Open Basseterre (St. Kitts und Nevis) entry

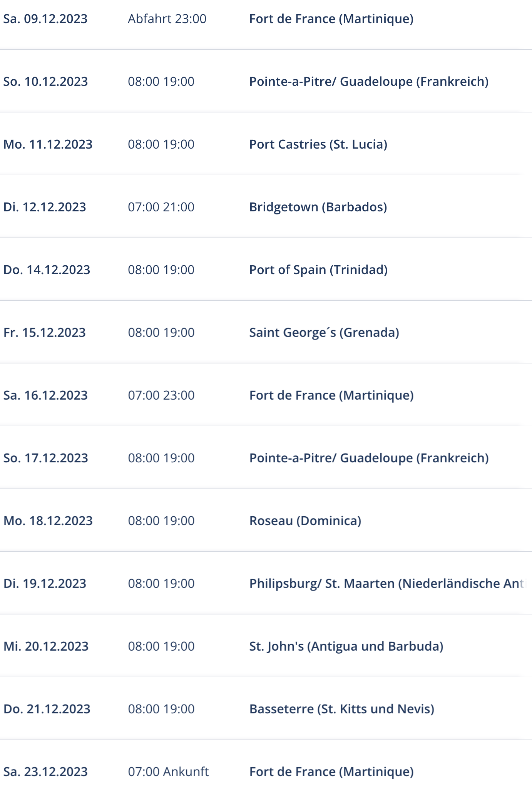(342, 709)
